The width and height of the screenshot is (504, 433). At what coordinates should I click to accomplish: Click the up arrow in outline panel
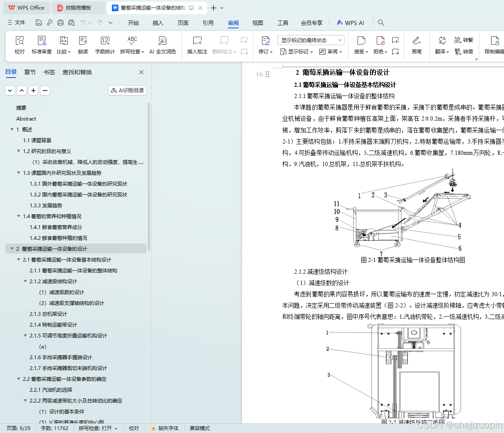click(22, 90)
